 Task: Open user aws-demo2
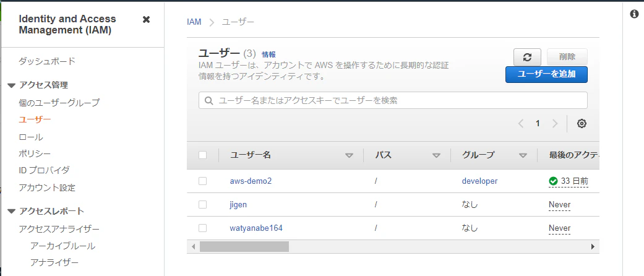click(251, 181)
